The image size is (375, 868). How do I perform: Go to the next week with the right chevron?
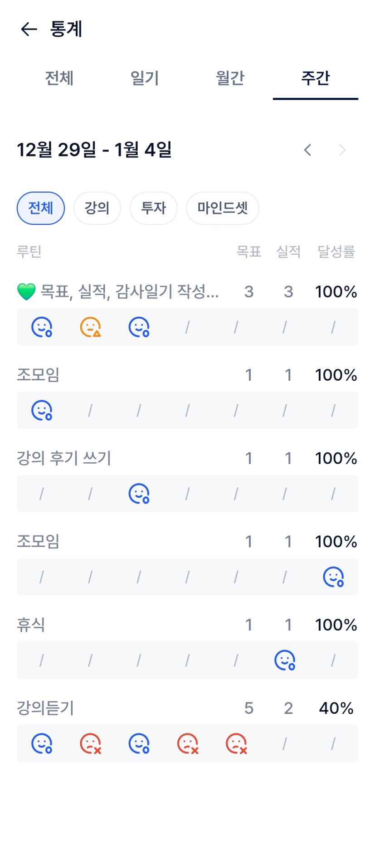point(342,150)
